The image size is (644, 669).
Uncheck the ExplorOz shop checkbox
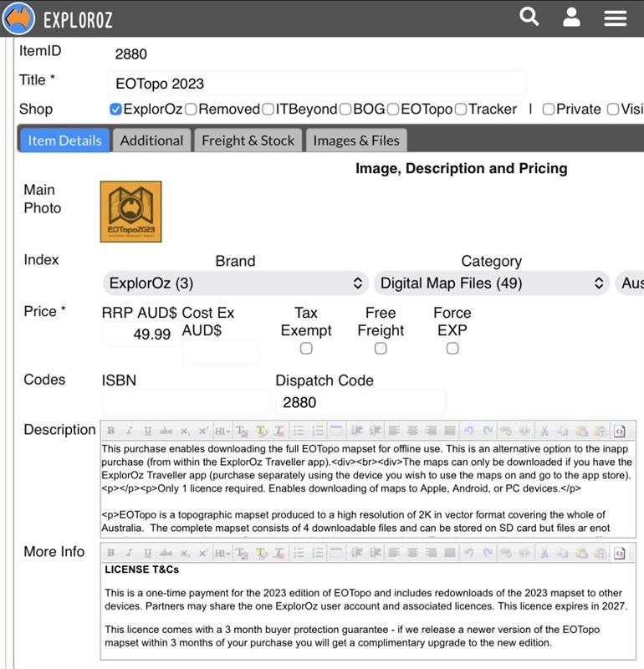tap(116, 109)
